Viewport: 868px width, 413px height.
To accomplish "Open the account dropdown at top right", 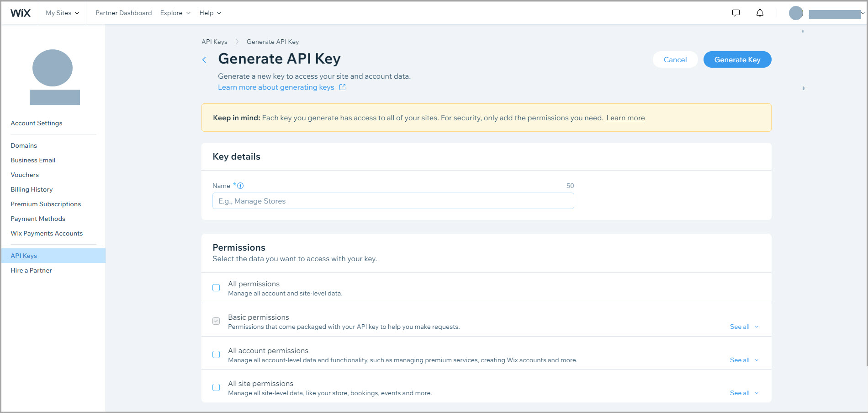I will click(861, 14).
